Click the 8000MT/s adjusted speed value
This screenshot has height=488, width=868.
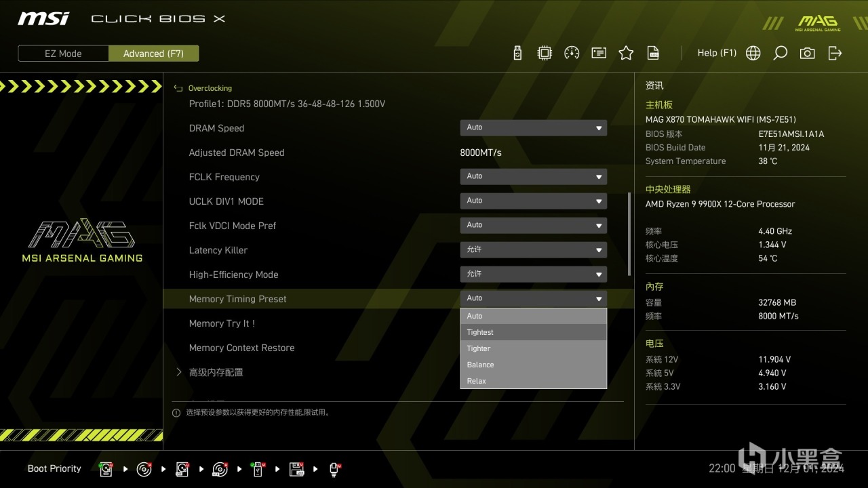[481, 152]
